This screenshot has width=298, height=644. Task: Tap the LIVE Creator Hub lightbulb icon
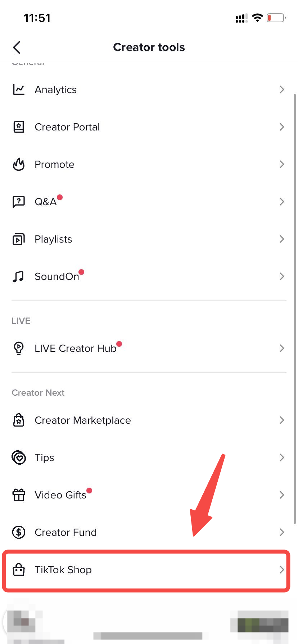click(19, 348)
